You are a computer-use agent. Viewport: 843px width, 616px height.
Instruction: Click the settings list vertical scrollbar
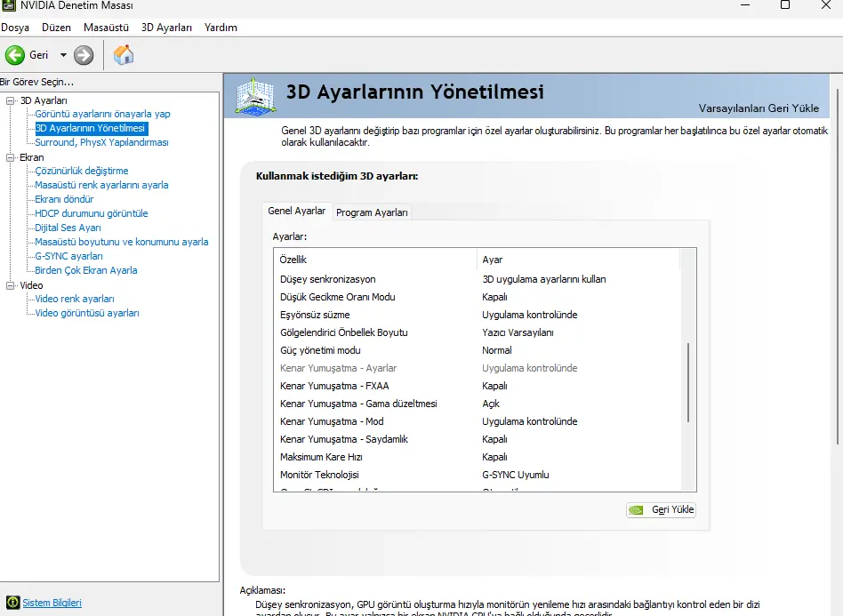tap(688, 383)
